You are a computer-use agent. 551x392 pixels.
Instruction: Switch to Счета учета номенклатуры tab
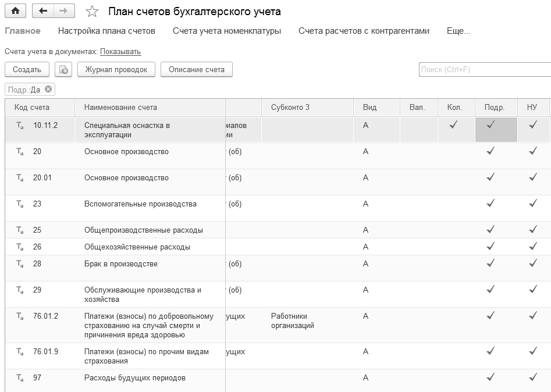tap(227, 31)
